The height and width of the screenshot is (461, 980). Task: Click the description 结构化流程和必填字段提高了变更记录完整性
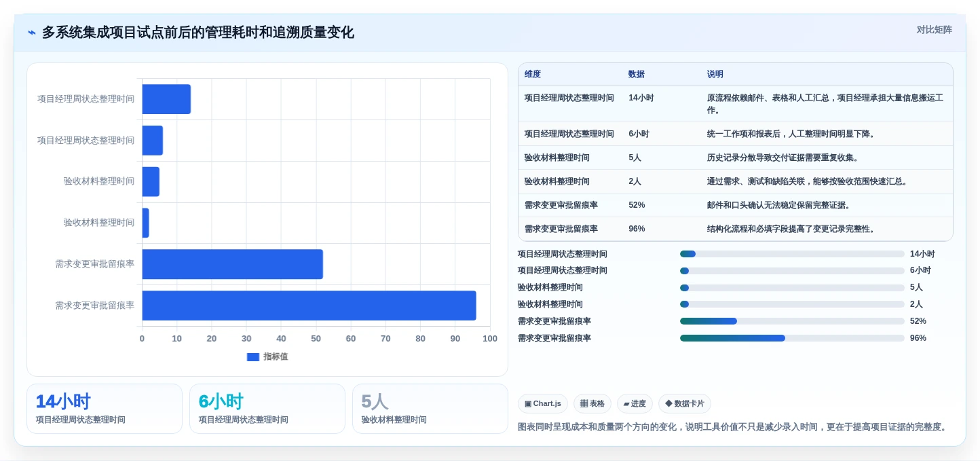point(791,229)
